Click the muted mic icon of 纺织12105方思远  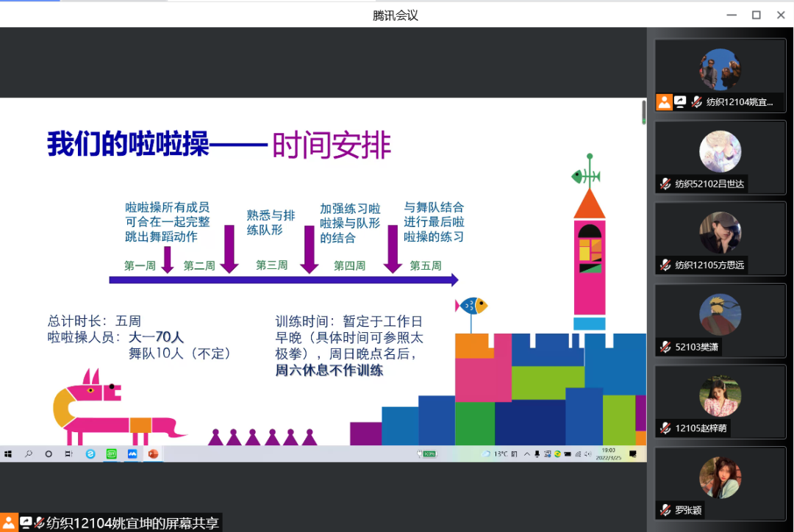click(665, 265)
